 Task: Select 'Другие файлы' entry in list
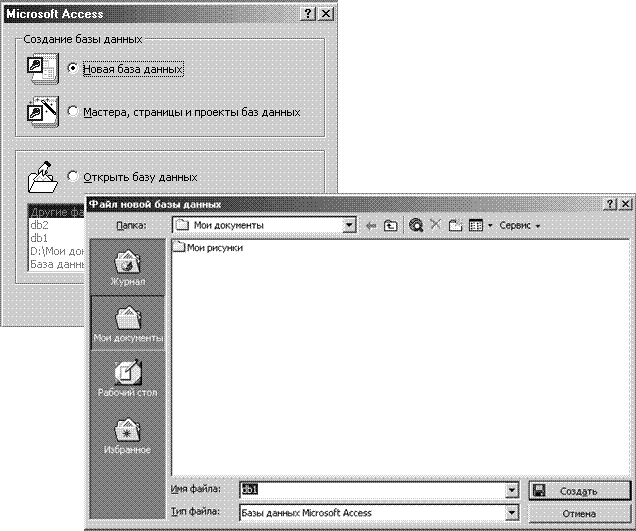pos(56,212)
